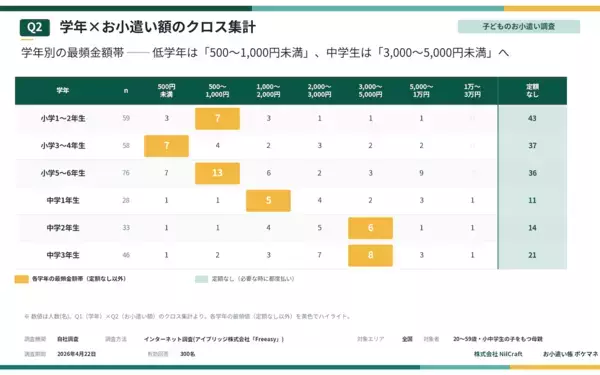Select the '小学5〜6年生' row label

point(63,173)
